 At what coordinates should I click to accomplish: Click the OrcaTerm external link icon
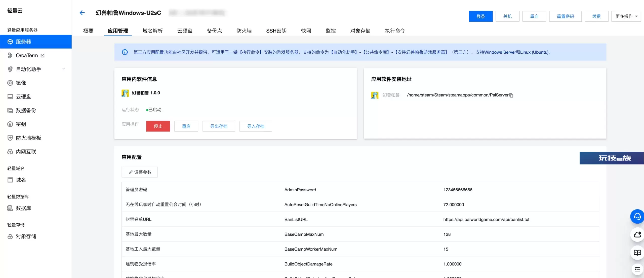(43, 55)
